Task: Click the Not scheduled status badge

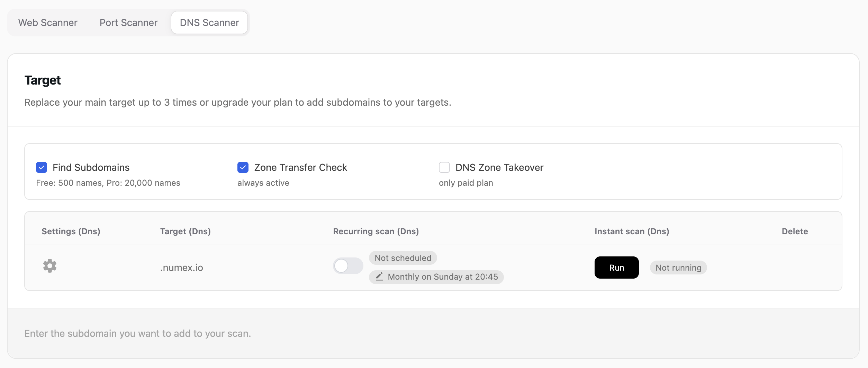Action: 403,257
